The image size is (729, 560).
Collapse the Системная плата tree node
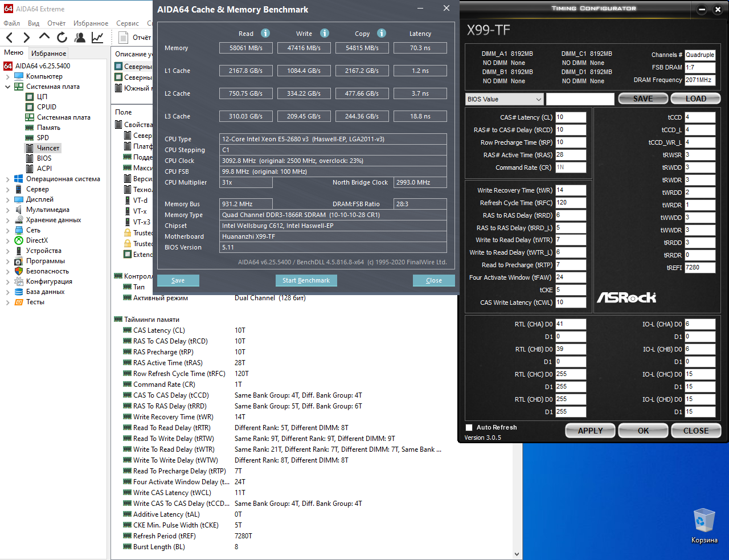tap(7, 87)
